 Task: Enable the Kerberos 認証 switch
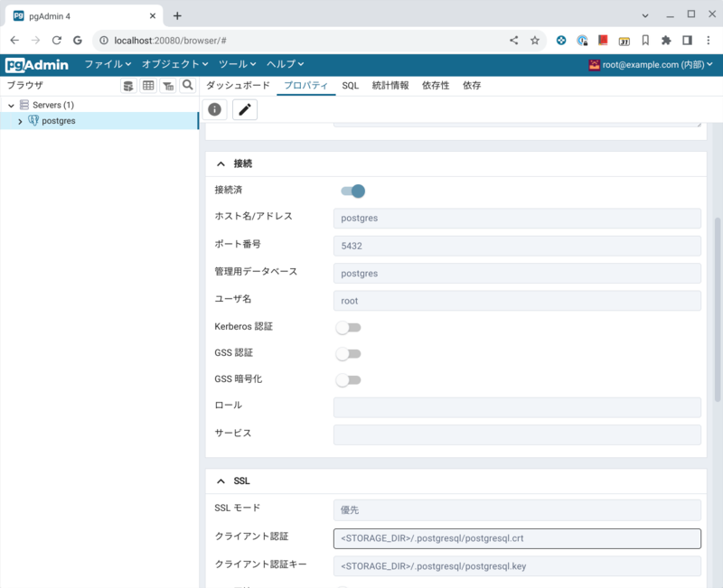(x=348, y=327)
